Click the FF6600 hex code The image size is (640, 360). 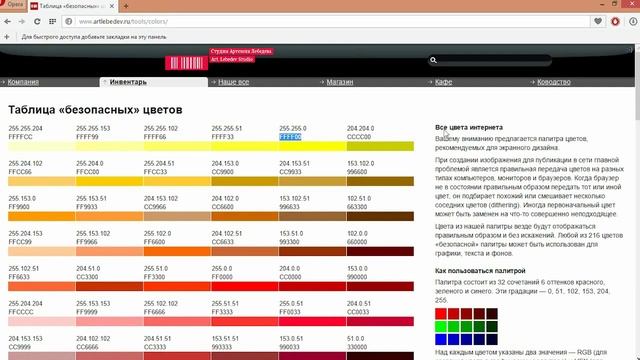click(154, 242)
